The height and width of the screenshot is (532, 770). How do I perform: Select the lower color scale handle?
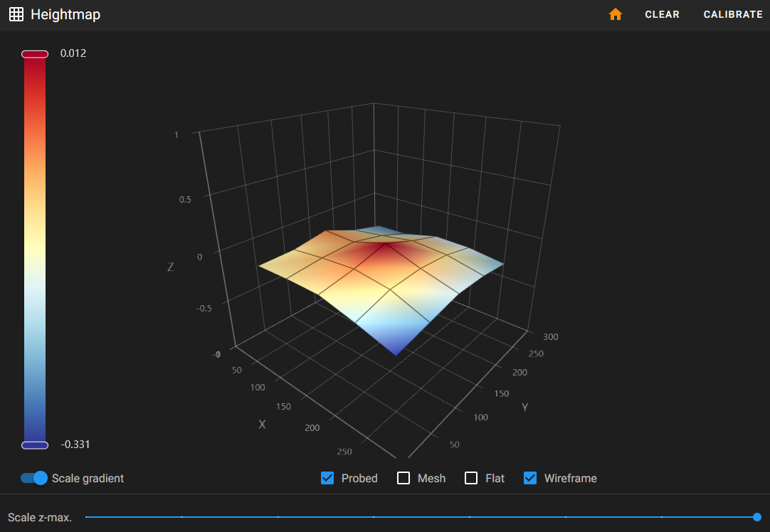pos(35,445)
